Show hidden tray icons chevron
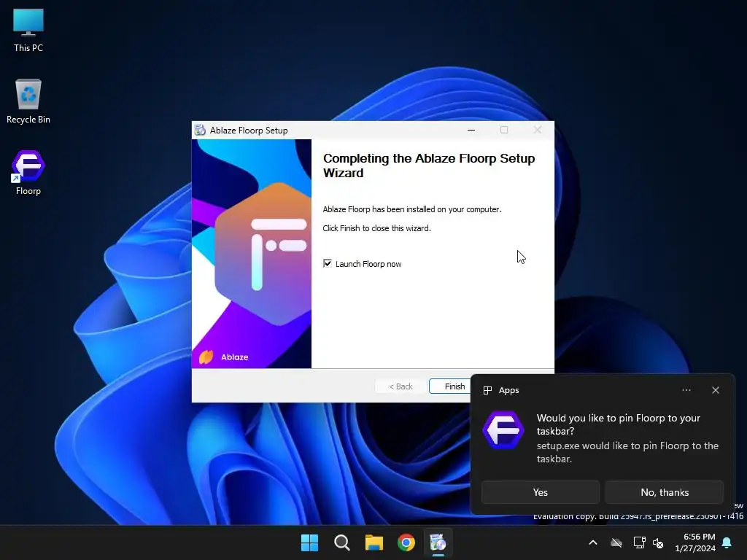The width and height of the screenshot is (747, 560). click(x=593, y=542)
